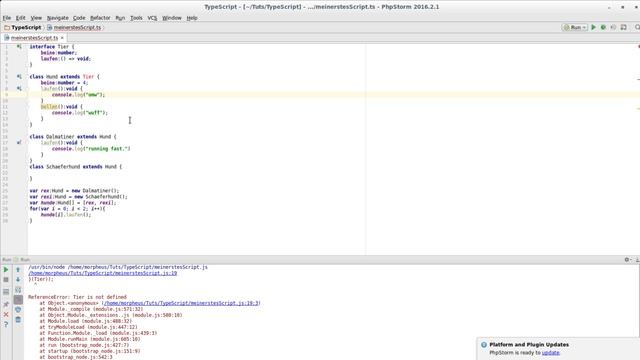The image size is (640, 360).
Task: Click in code line 'var rex:Hund = new Dalmatiner();'
Action: [74, 191]
